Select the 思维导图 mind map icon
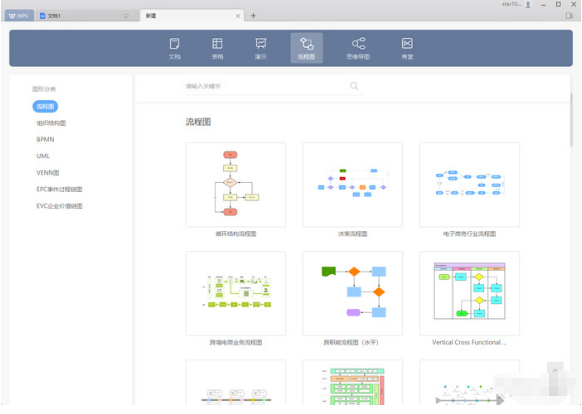This screenshot has width=582, height=414. coord(358,48)
